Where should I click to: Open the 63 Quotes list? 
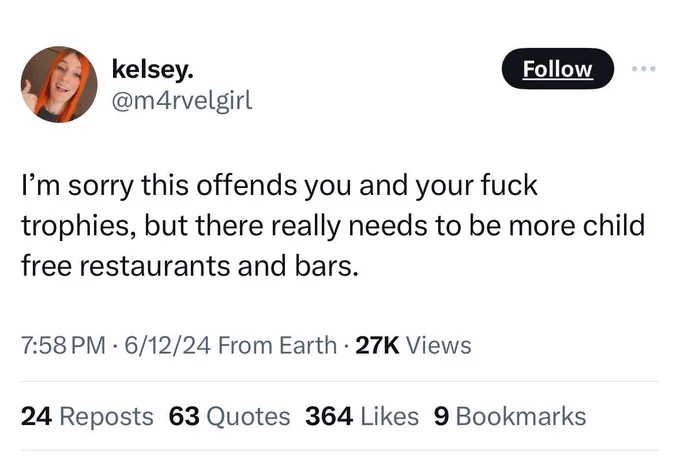click(229, 416)
